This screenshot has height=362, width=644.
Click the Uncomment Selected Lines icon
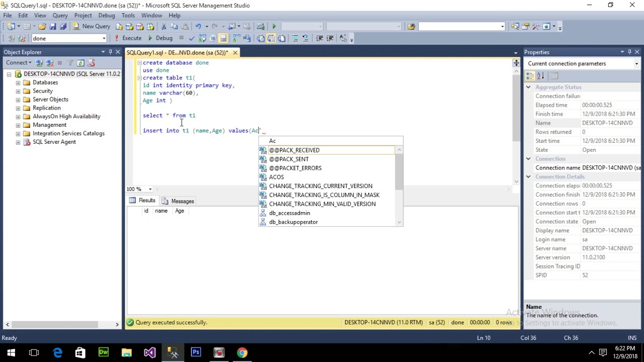[305, 38]
